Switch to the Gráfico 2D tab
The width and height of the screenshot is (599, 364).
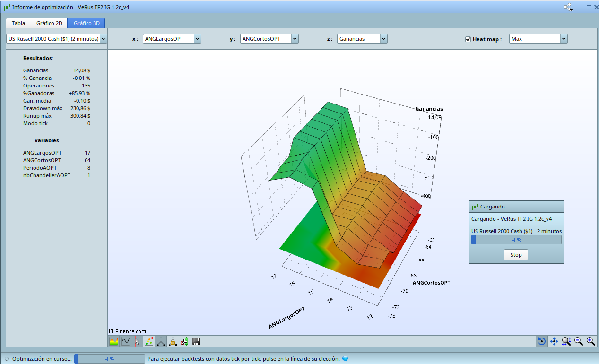click(49, 23)
